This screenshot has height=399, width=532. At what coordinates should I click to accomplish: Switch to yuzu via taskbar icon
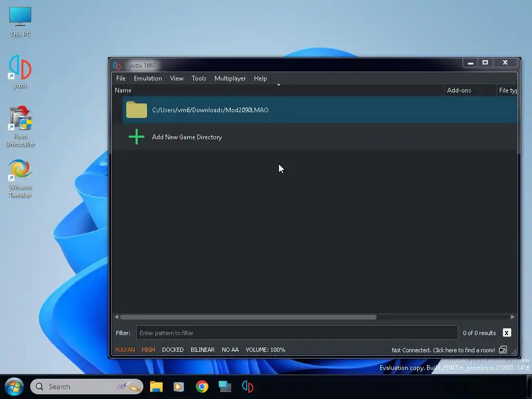click(x=248, y=387)
